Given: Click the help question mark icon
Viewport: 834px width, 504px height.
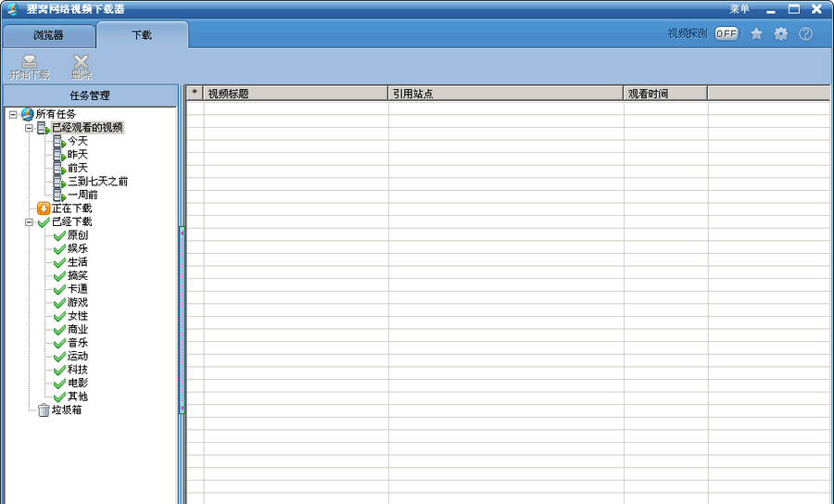Looking at the screenshot, I should [x=805, y=33].
